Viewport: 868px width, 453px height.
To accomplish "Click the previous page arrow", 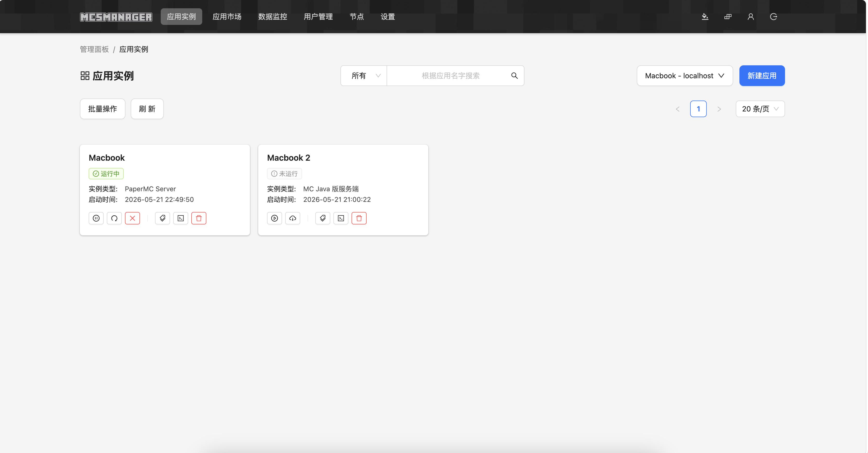I will tap(678, 109).
